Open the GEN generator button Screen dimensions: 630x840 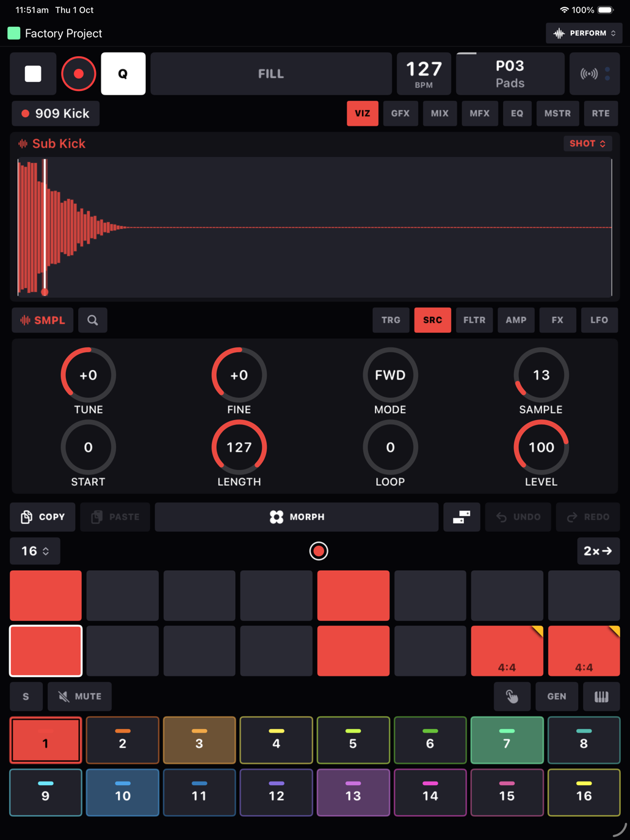tap(557, 697)
